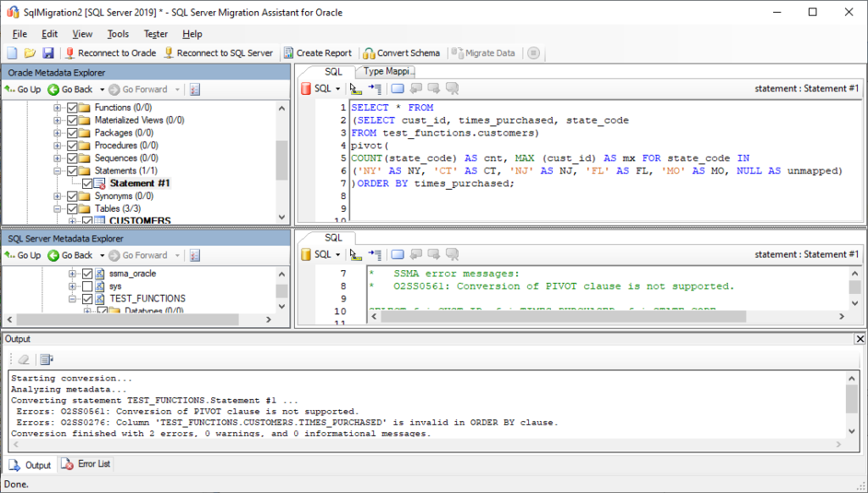This screenshot has height=493, width=868.
Task: Click Output panel vertical scrollbar thumb
Action: click(x=853, y=398)
